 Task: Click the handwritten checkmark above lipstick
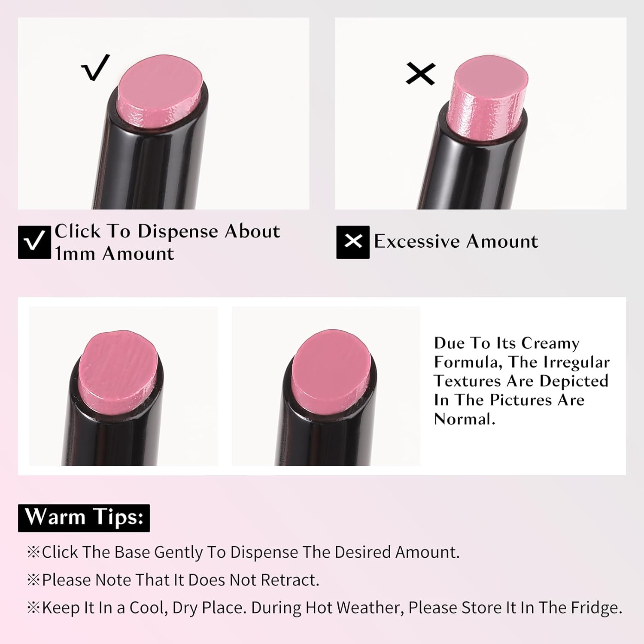tap(96, 67)
